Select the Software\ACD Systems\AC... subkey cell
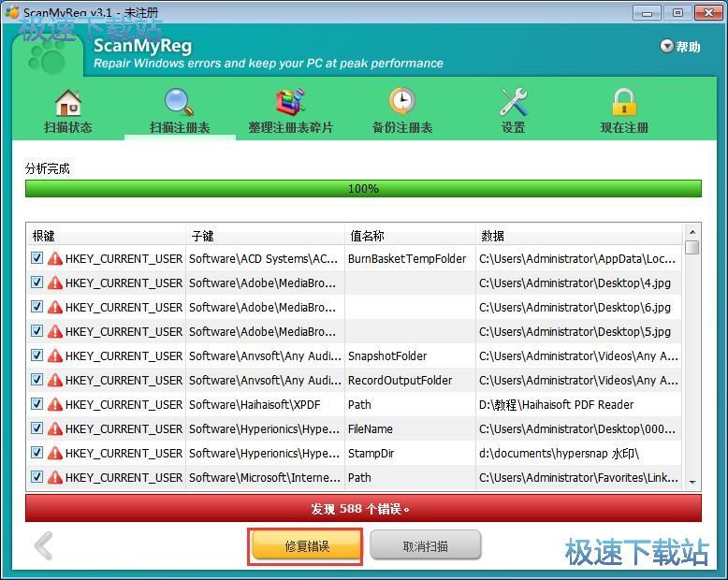The height and width of the screenshot is (580, 728). tap(265, 258)
